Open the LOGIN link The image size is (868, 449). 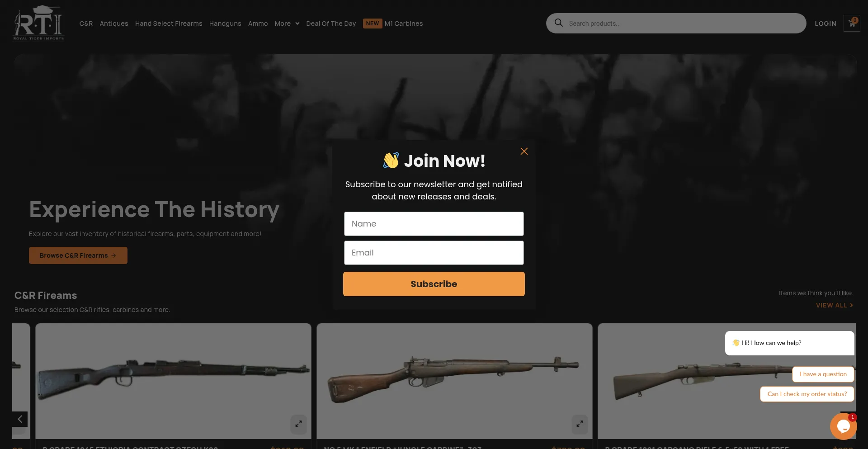(x=826, y=24)
